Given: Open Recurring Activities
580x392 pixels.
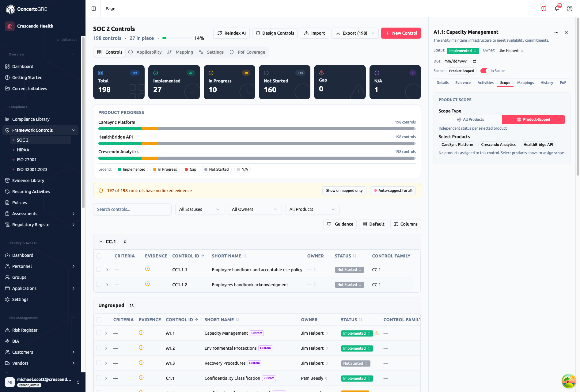Looking at the screenshot, I should (31, 192).
